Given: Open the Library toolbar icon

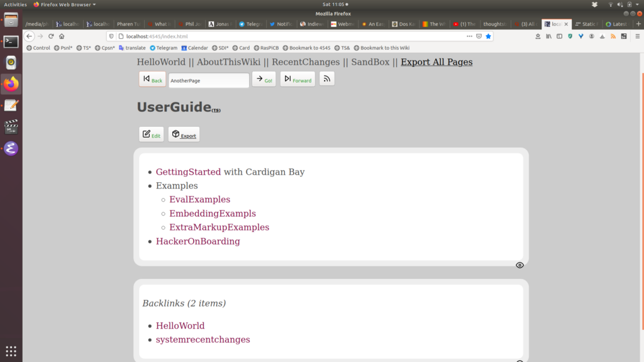Looking at the screenshot, I should point(548,36).
